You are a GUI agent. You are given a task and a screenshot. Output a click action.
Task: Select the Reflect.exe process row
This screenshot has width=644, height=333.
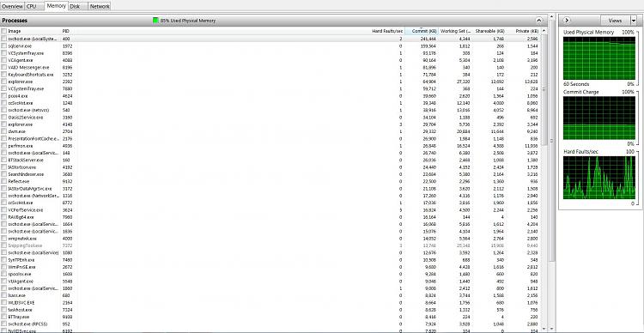[x=270, y=181]
